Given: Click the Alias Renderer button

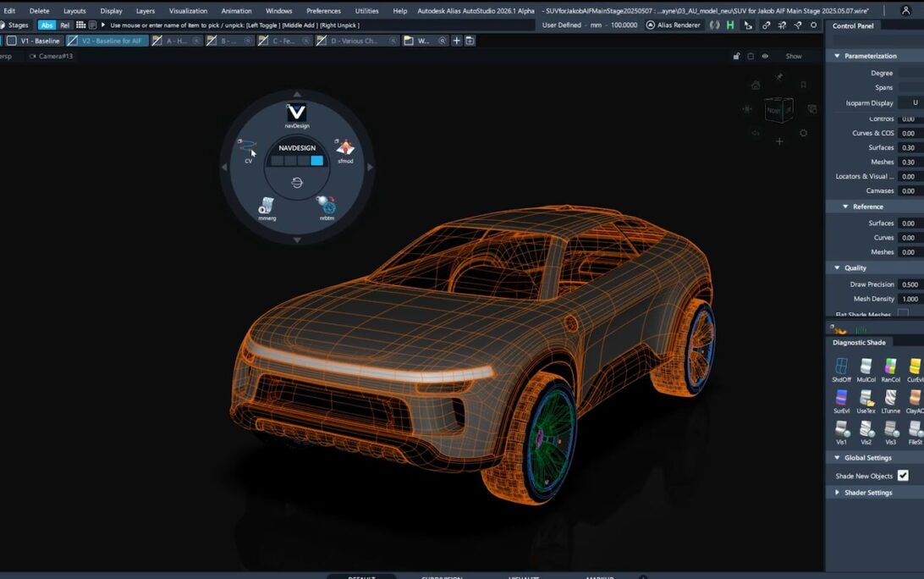Looking at the screenshot, I should [x=674, y=25].
